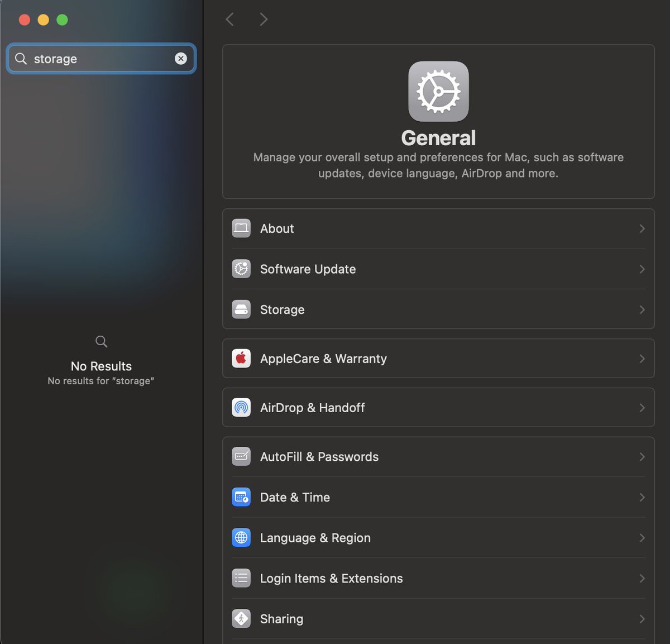The width and height of the screenshot is (670, 644).
Task: Clear the storage search text
Action: (x=181, y=59)
